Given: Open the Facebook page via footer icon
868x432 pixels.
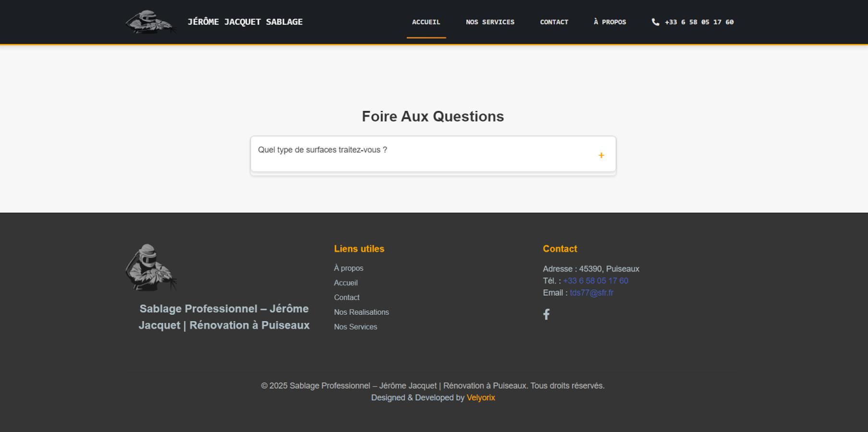Looking at the screenshot, I should pyautogui.click(x=546, y=314).
